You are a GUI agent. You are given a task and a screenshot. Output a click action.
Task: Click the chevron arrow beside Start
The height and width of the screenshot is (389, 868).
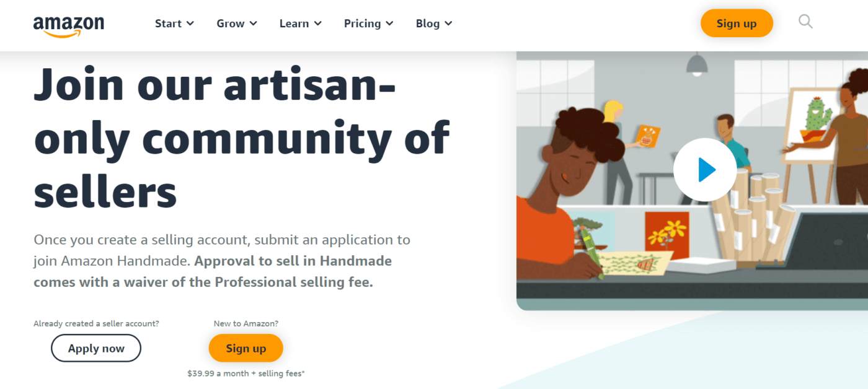coord(190,24)
